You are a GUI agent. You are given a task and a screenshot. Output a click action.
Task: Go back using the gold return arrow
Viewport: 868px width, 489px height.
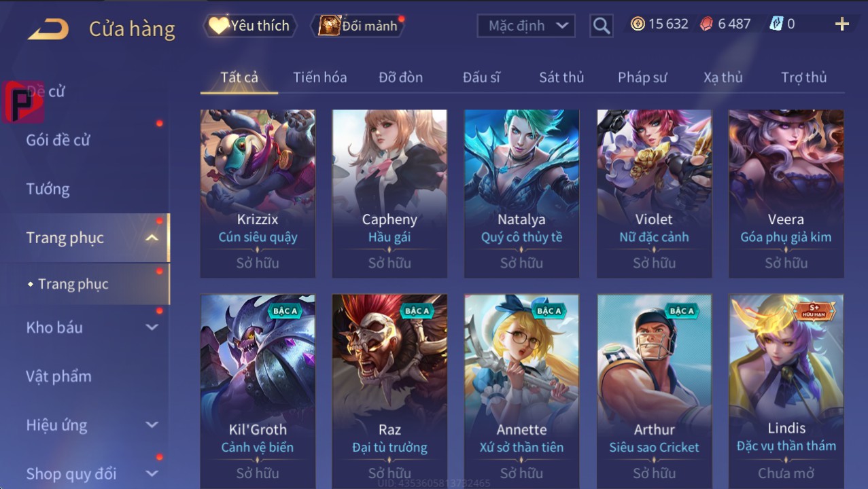48,29
